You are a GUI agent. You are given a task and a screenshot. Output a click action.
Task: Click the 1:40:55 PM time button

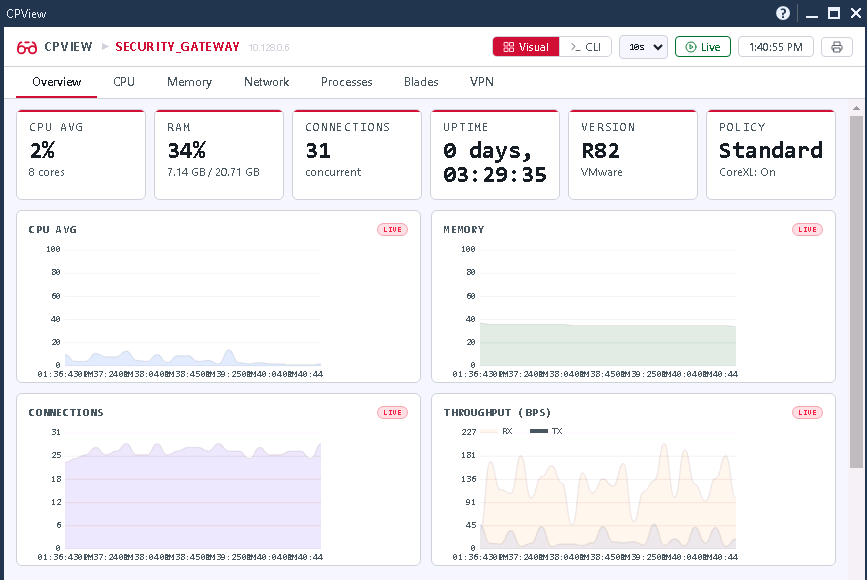click(x=776, y=47)
